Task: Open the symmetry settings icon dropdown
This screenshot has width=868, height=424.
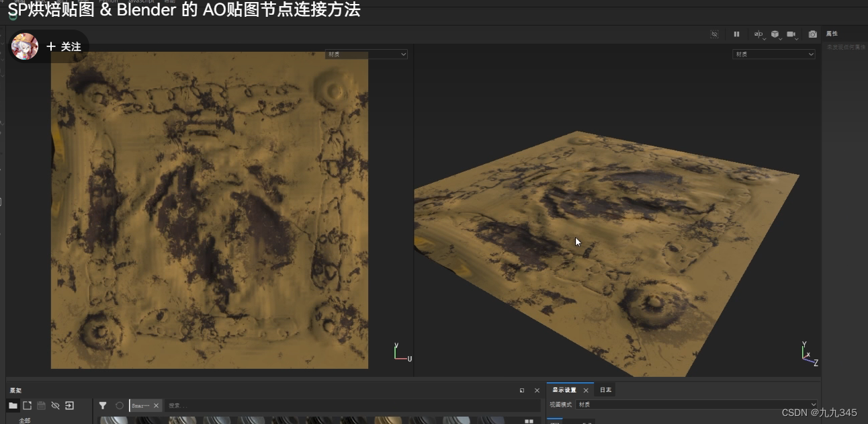Action: click(x=758, y=34)
